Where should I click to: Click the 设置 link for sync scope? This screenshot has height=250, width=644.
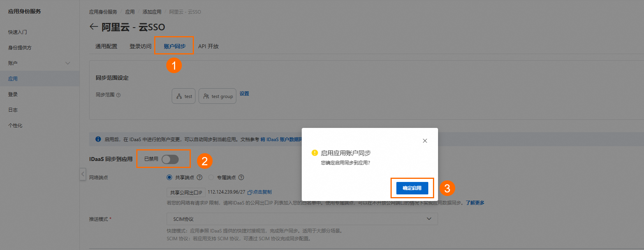244,94
